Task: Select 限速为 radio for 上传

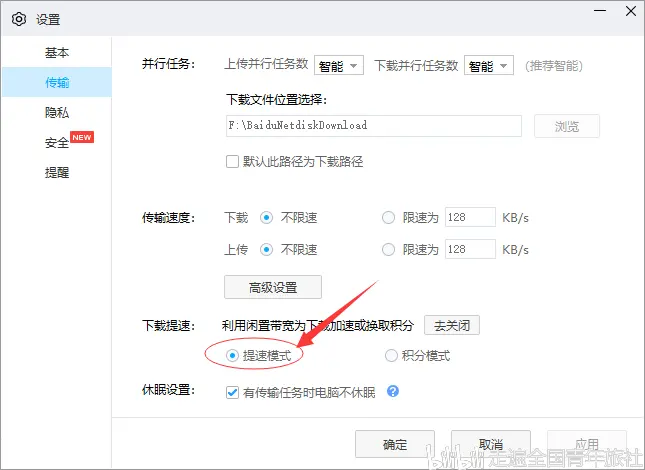Action: click(388, 249)
